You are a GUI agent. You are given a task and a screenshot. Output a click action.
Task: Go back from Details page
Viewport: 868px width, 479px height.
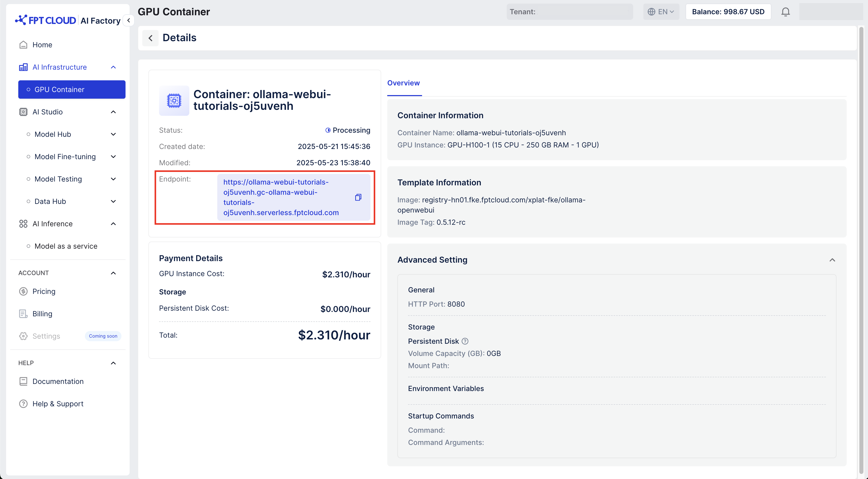point(150,38)
